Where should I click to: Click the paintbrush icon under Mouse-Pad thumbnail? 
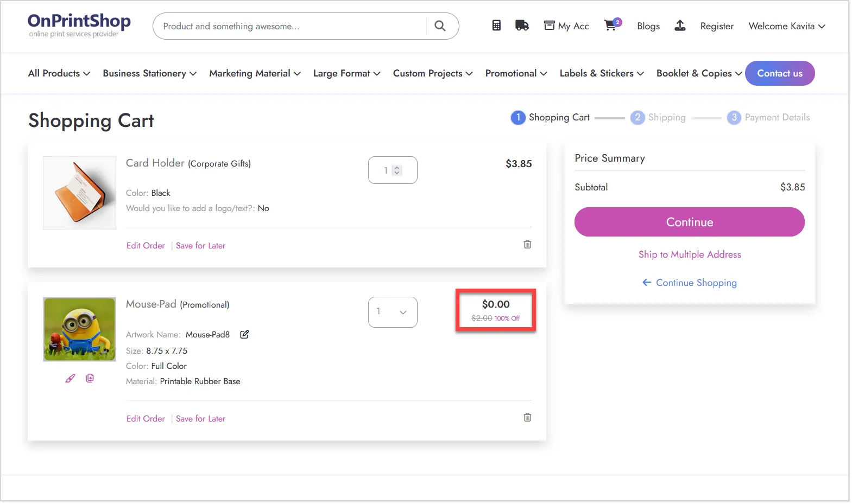click(x=70, y=378)
